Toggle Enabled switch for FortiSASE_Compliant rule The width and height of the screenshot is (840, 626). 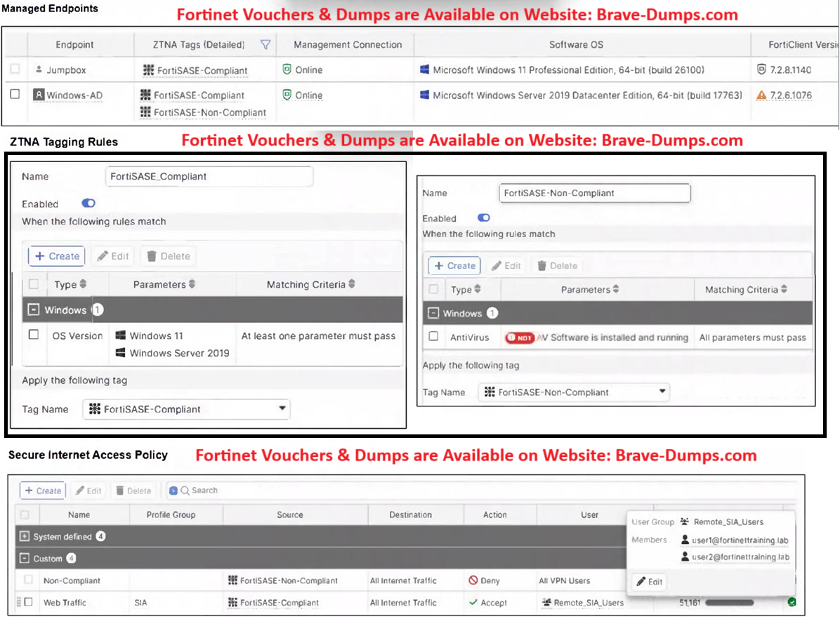coord(88,204)
